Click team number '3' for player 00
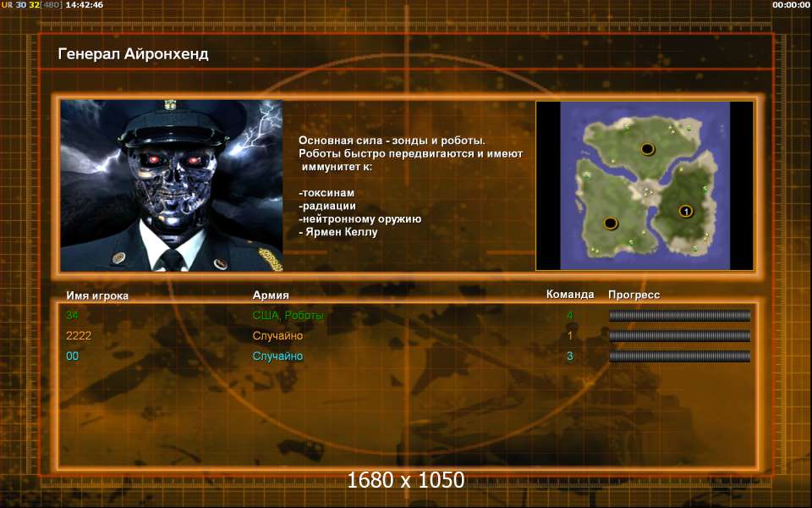 pos(569,356)
